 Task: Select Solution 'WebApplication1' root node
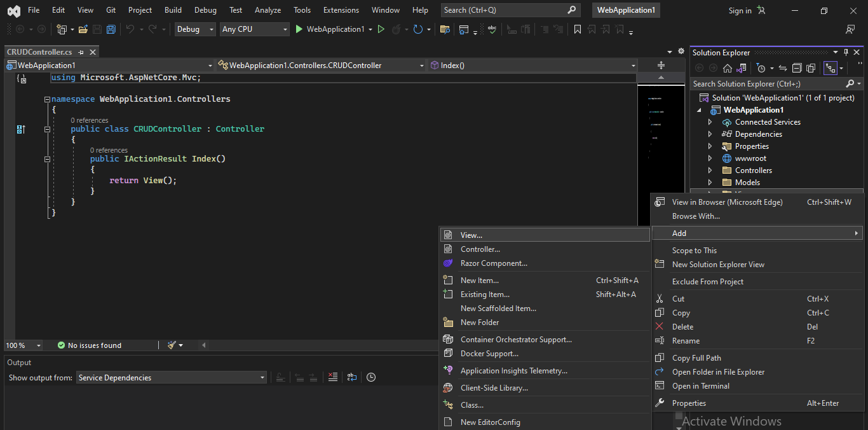(783, 98)
